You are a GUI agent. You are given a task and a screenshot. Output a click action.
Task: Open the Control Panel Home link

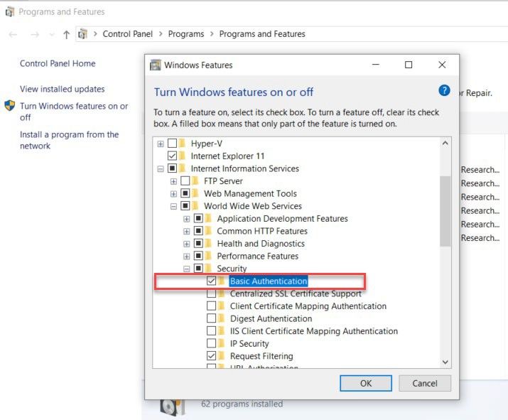click(58, 63)
